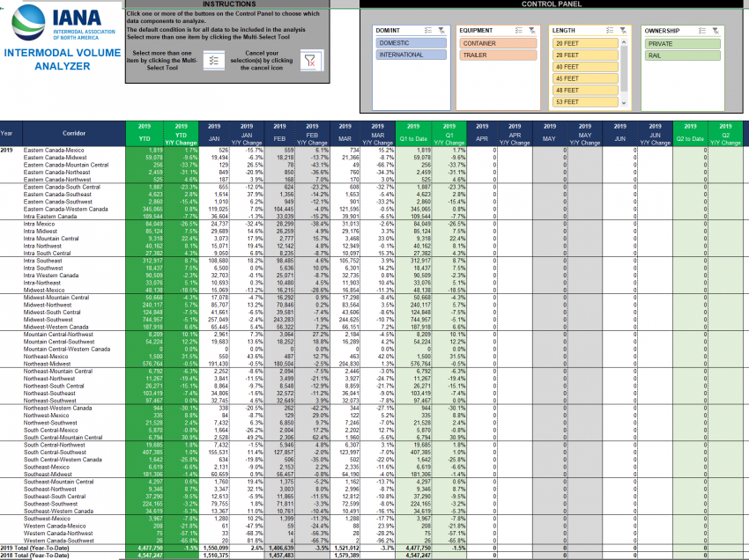Click LENGTH slicer scroll up arrow

(x=623, y=42)
